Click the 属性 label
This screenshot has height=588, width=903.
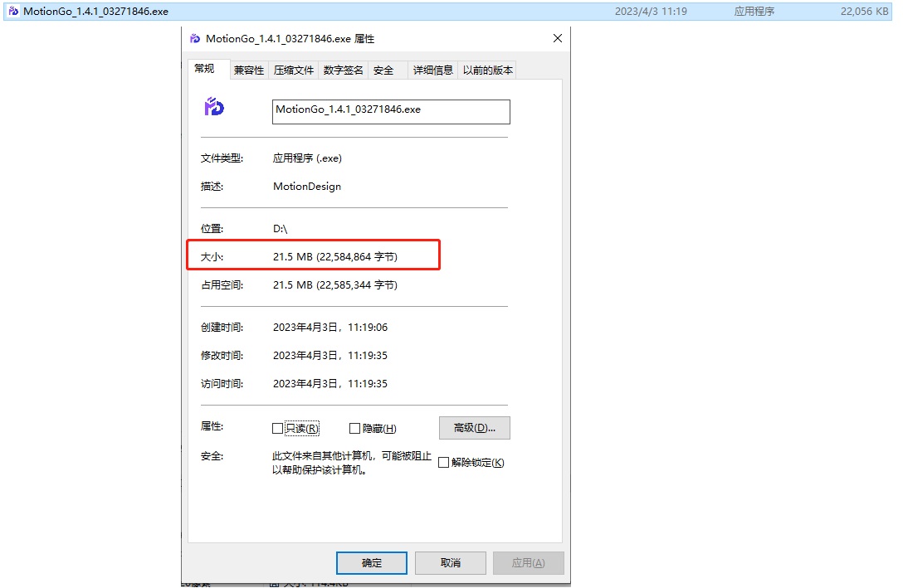coord(212,426)
